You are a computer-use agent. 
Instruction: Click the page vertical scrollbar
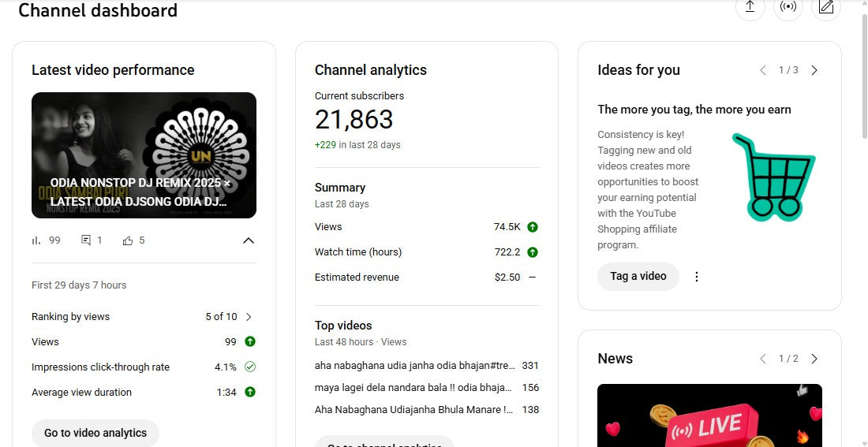point(862,158)
